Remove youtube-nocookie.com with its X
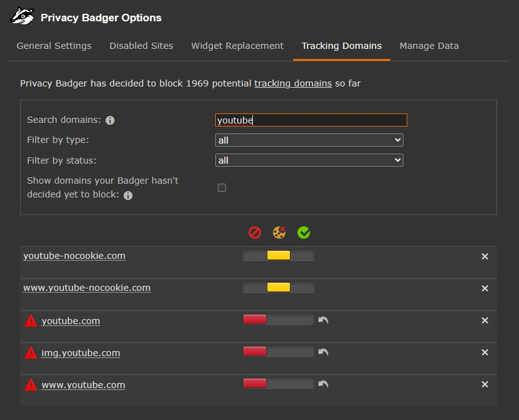Image resolution: width=519 pixels, height=420 pixels. (485, 256)
